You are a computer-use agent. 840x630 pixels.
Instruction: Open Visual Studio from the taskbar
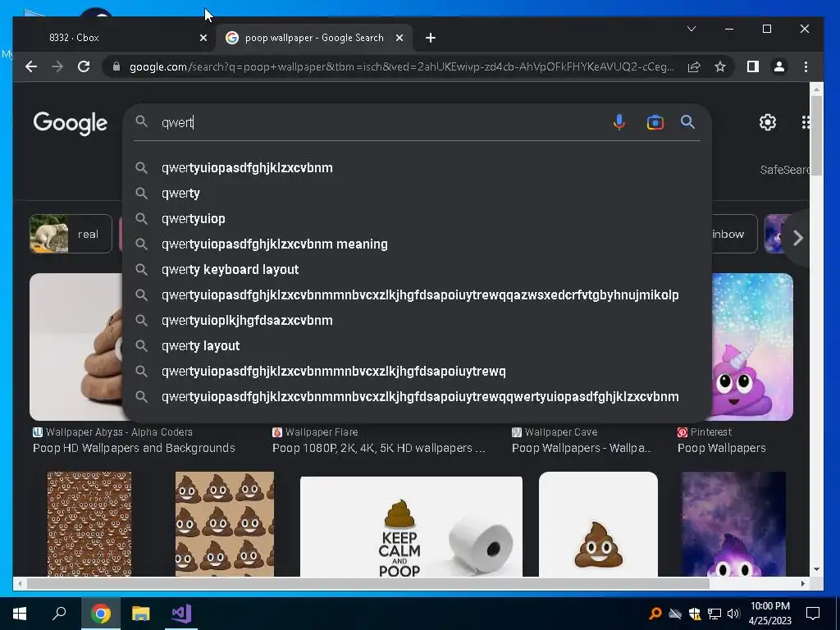(x=181, y=614)
